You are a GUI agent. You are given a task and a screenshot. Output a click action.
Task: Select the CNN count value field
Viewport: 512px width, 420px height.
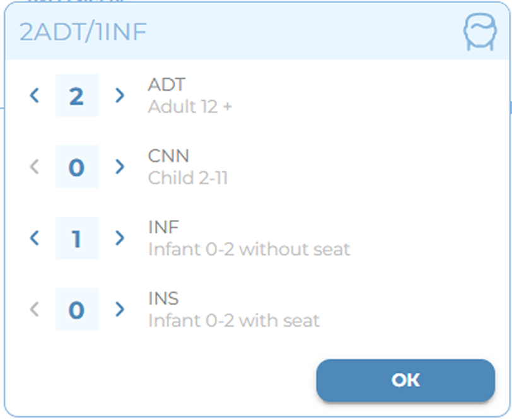click(77, 167)
